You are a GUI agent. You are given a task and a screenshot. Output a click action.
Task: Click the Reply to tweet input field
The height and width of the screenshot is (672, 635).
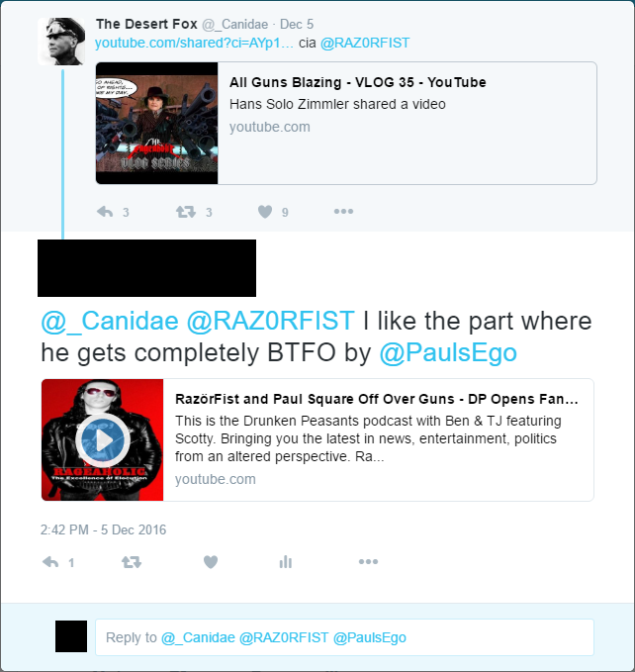tap(344, 637)
